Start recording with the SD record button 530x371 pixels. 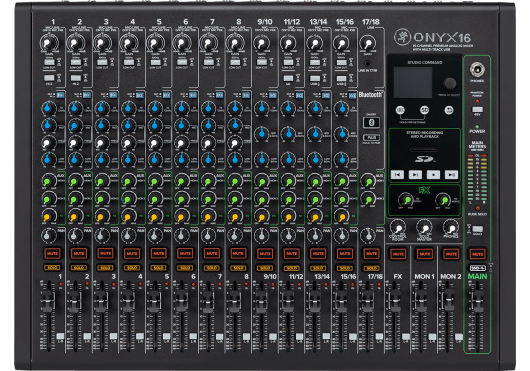(433, 174)
